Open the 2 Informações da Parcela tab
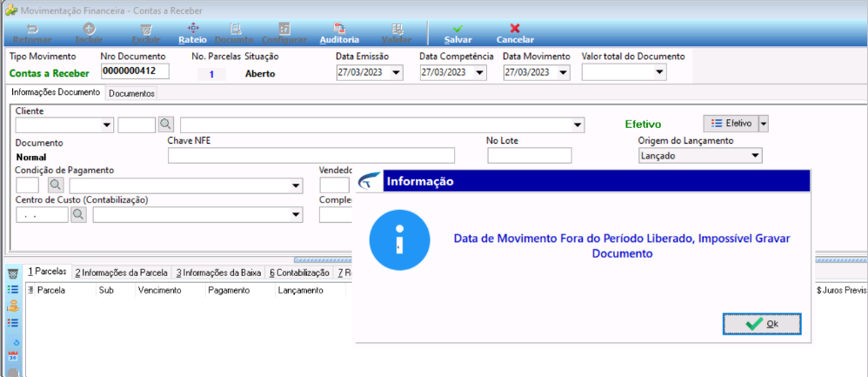This screenshot has height=377, width=868. (122, 273)
